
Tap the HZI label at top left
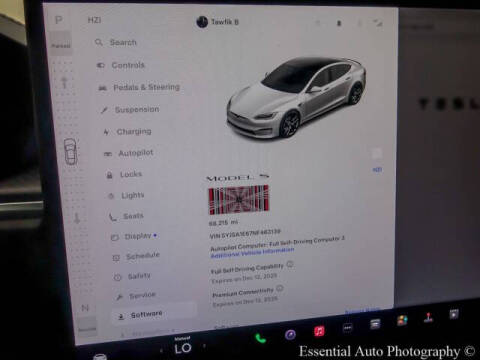94,20
